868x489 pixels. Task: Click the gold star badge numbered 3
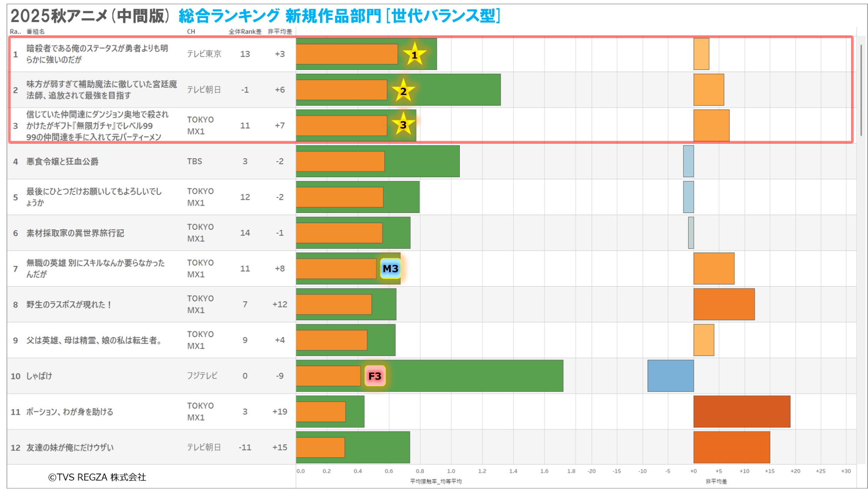point(403,125)
